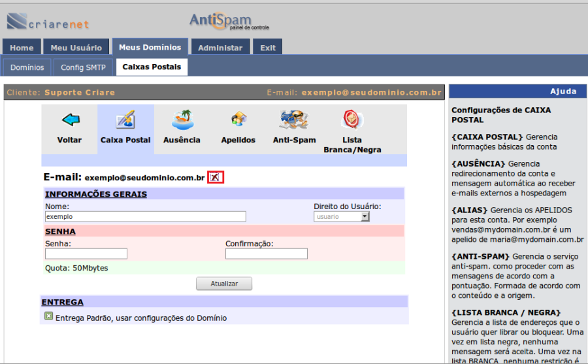The image size is (588, 364).
Task: Switch to the Config SMTP subtab
Action: [x=83, y=67]
